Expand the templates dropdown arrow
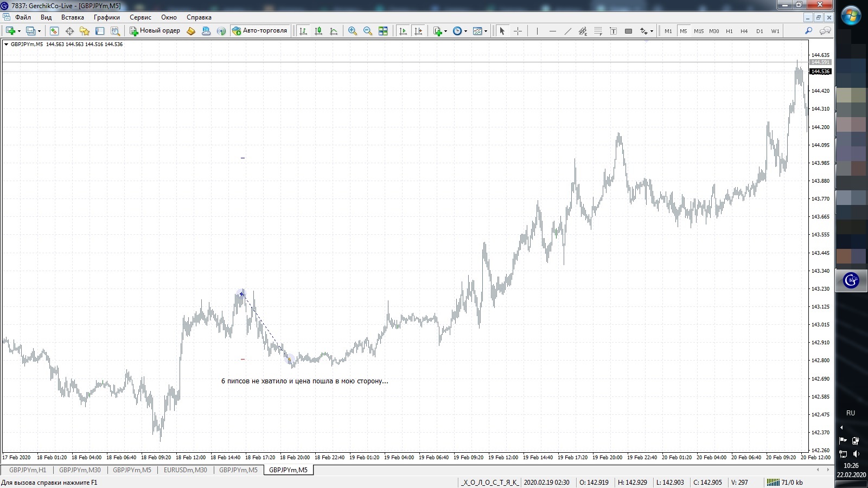The image size is (868, 488). click(x=486, y=31)
